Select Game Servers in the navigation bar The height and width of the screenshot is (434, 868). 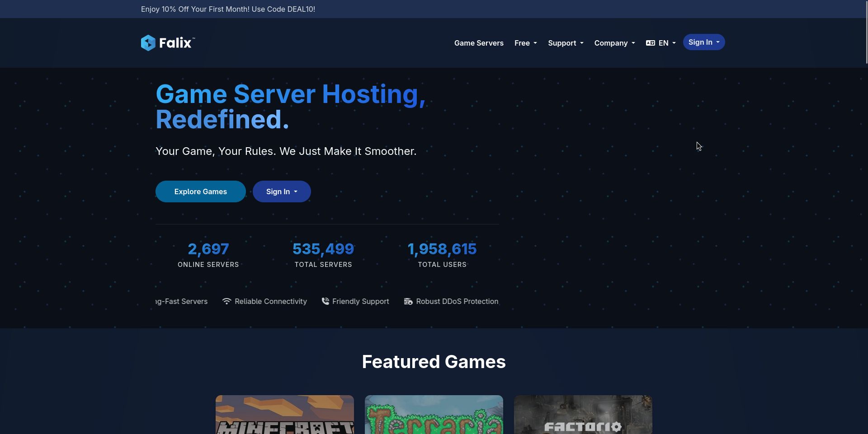[479, 43]
